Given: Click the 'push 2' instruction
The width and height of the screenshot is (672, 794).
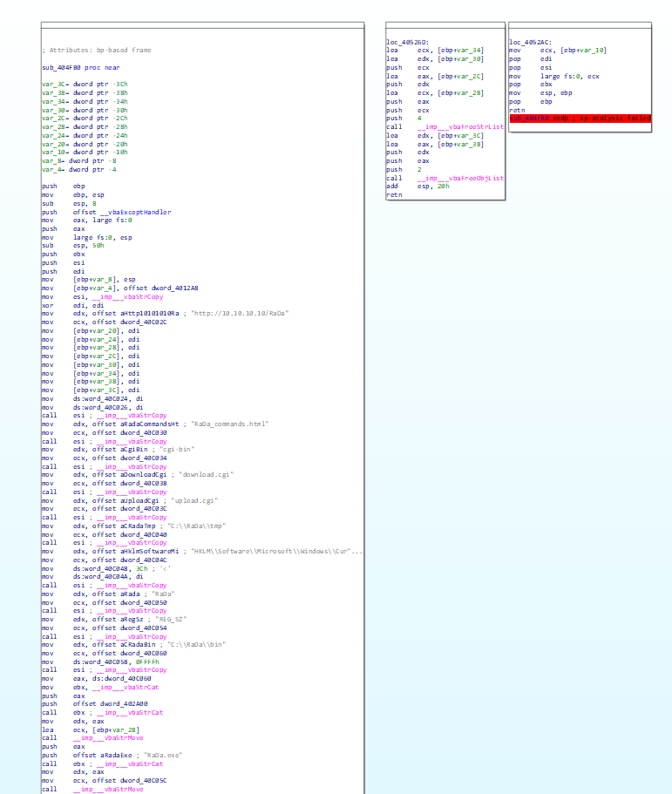Looking at the screenshot, I should [404, 169].
